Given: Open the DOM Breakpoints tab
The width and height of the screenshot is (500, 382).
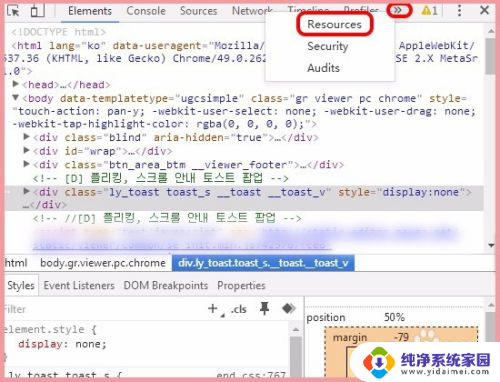Looking at the screenshot, I should coord(166,285).
